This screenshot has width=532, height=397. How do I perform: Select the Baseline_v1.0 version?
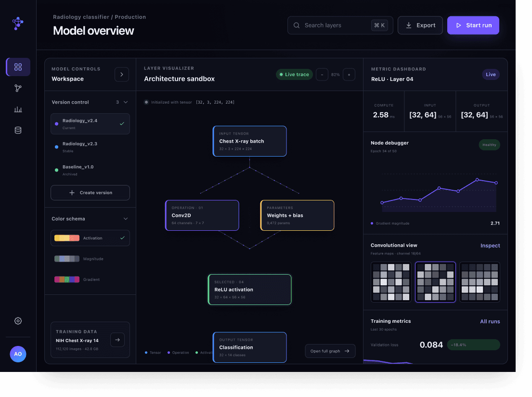pos(90,170)
